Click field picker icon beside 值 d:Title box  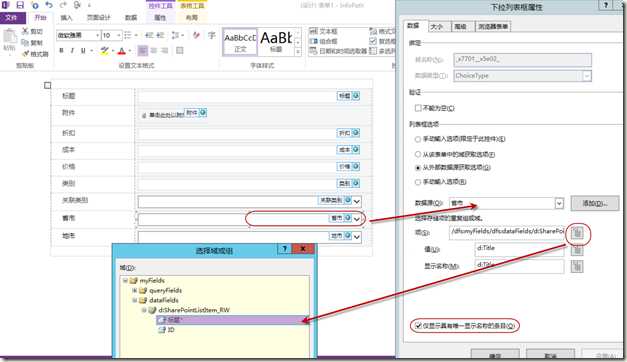click(577, 250)
